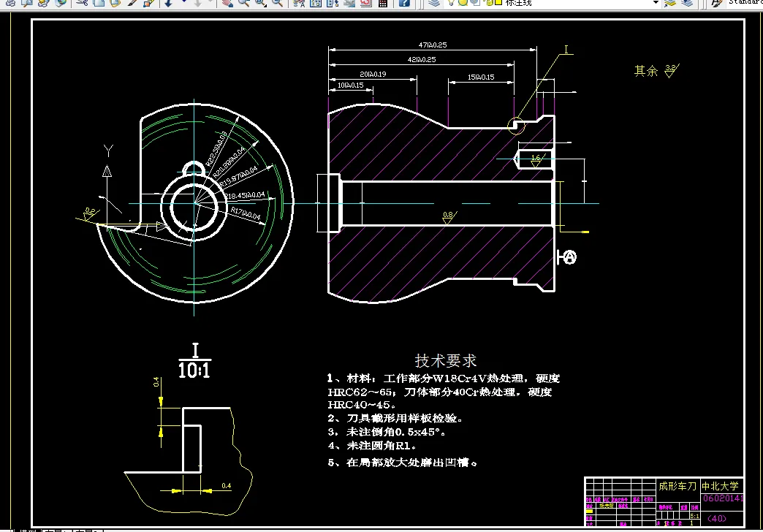The image size is (763, 532).
Task: Click the horizontal 0.4 dimension in detail view
Action: point(227,486)
